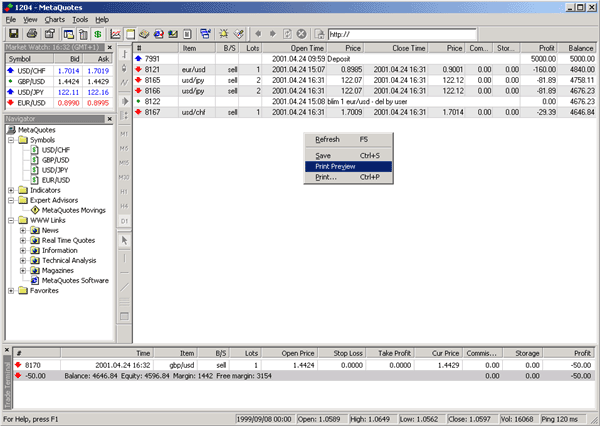600x426 pixels.
Task: Collapse the Expert Advisors folder
Action: click(11, 200)
